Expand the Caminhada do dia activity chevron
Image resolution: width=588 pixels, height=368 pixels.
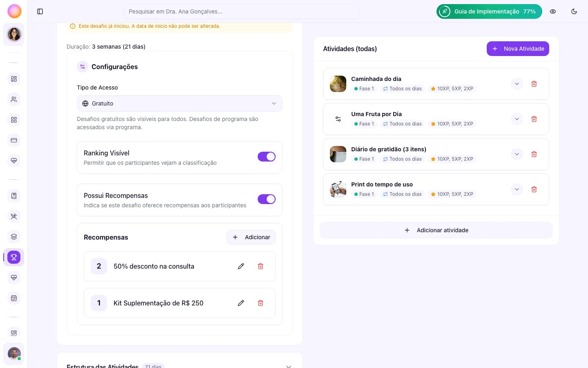point(517,84)
